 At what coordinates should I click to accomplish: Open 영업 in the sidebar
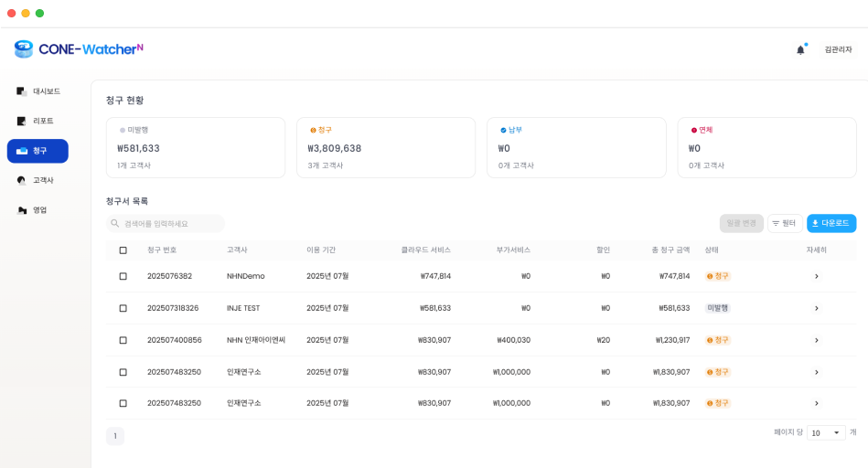point(38,210)
